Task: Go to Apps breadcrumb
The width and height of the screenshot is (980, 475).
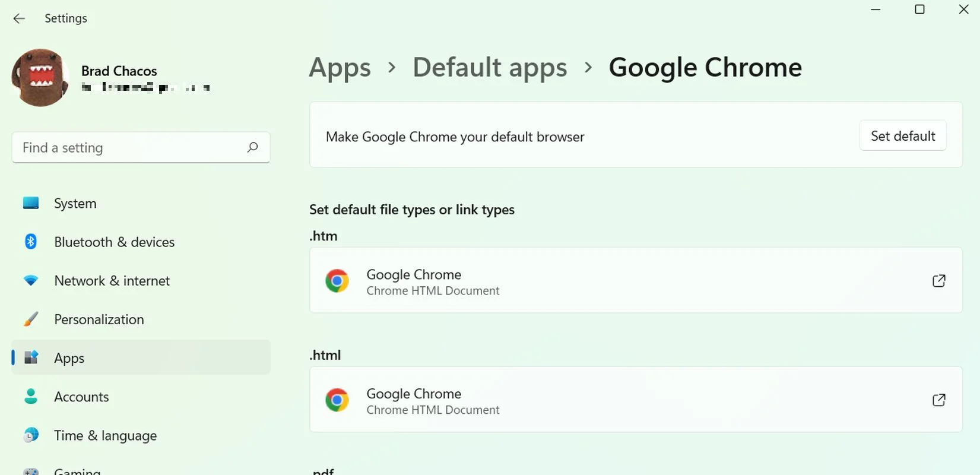Action: 340,68
